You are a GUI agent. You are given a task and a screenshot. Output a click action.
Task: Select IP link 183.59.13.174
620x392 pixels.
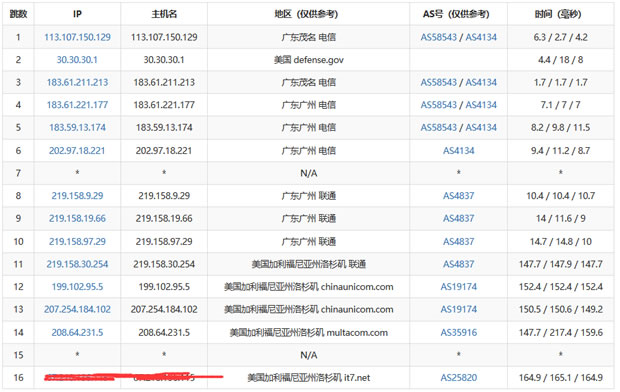[78, 127]
